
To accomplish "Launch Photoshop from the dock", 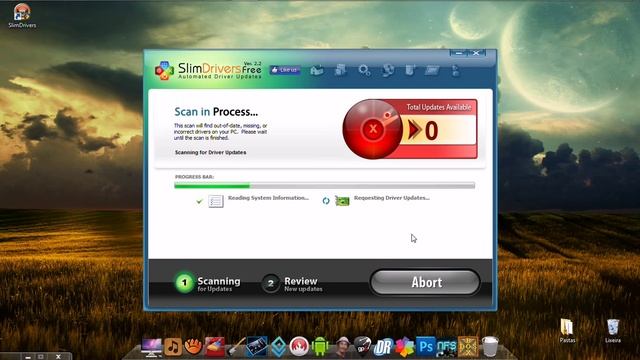I will coord(426,347).
